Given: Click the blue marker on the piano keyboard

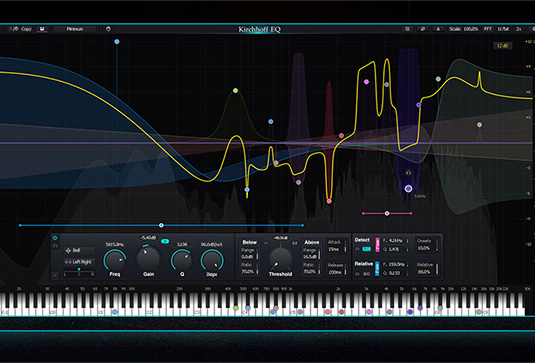Looking at the screenshot, I should pyautogui.click(x=115, y=312).
